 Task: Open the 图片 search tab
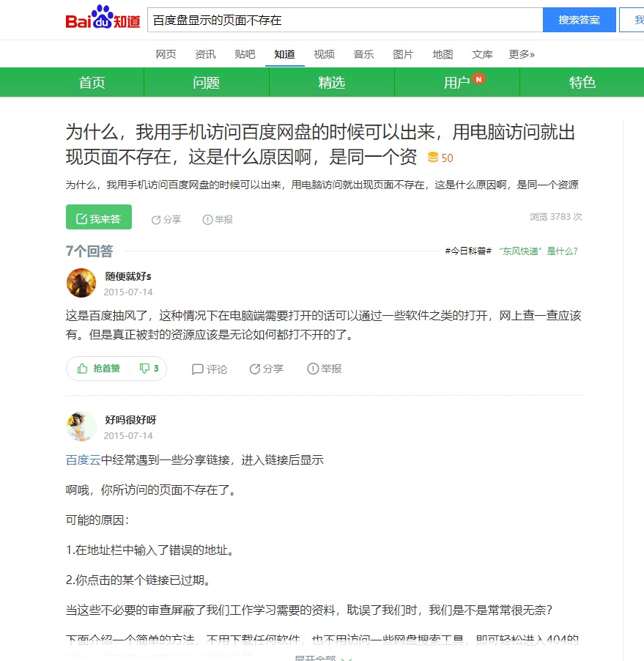click(404, 54)
